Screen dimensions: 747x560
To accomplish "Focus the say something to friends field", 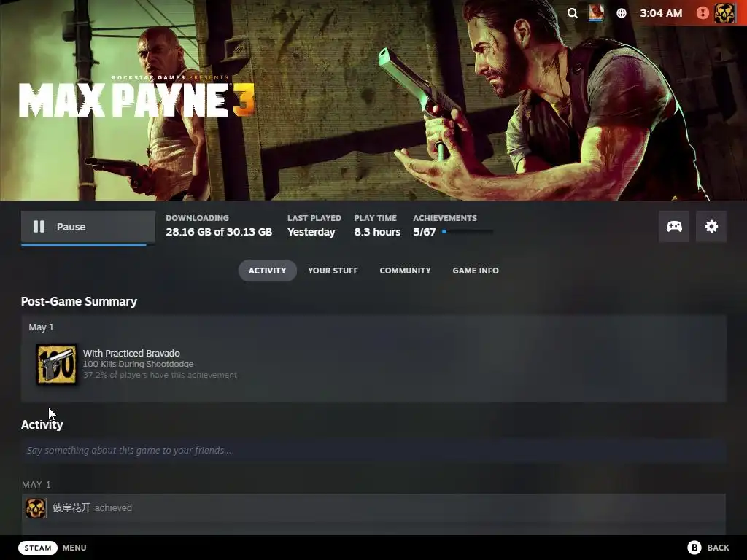I will (x=373, y=451).
